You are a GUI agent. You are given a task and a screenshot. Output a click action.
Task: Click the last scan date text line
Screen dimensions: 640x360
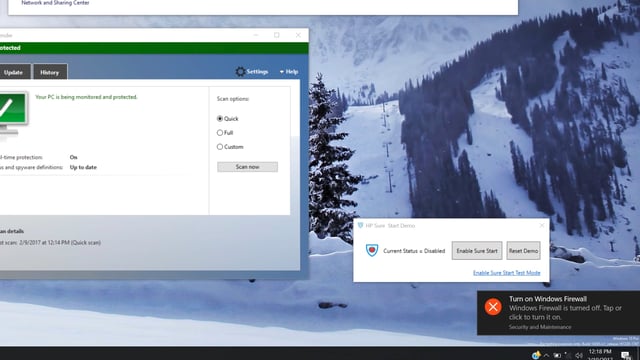click(x=51, y=242)
